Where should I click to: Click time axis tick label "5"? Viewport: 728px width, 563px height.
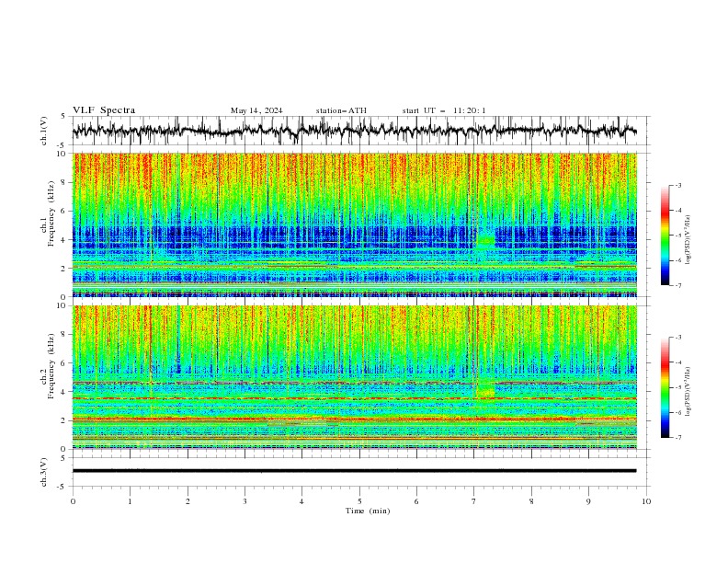click(x=359, y=501)
